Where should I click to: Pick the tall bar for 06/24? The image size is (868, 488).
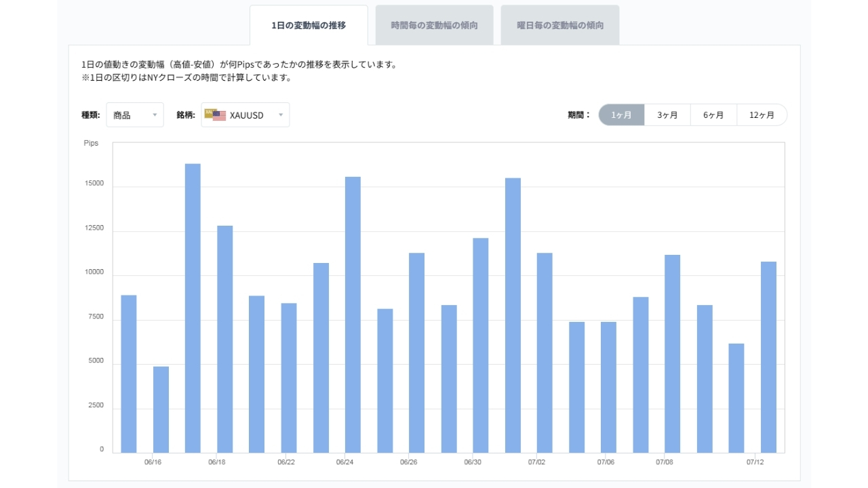[353, 314]
